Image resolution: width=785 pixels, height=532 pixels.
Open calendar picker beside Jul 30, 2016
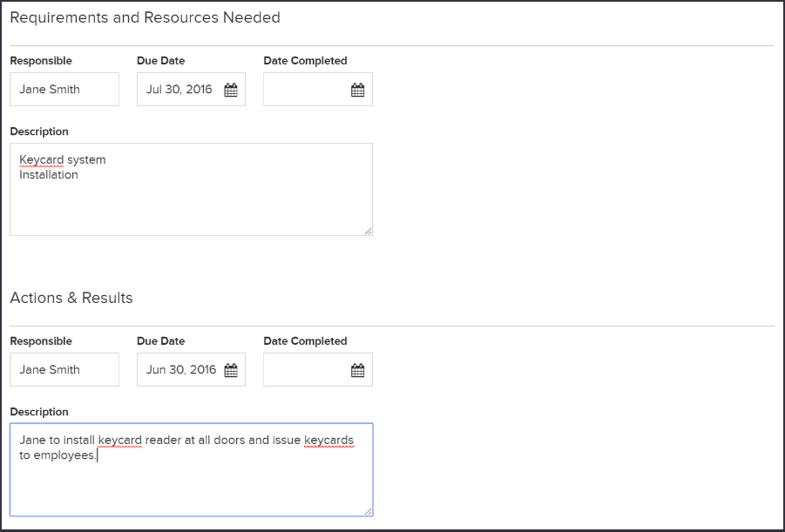click(231, 90)
